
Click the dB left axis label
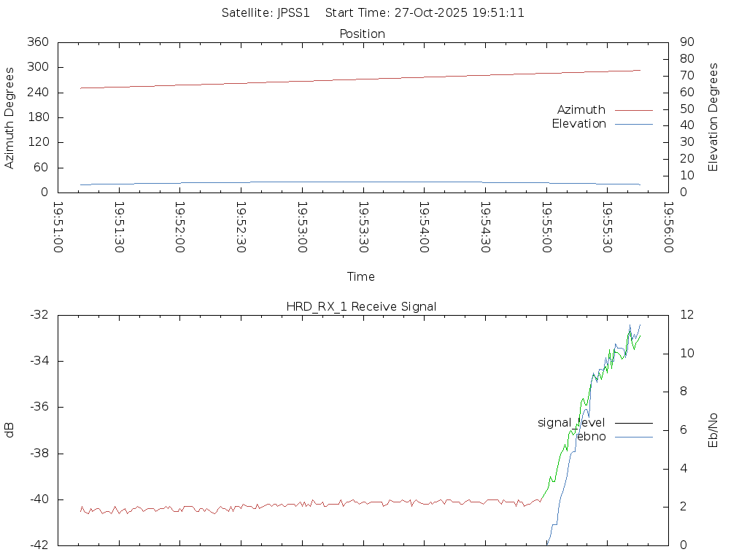click(9, 430)
